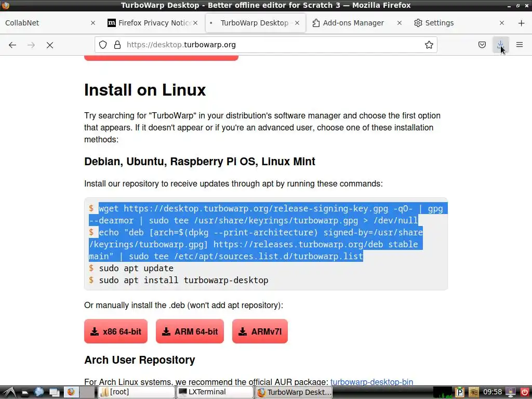This screenshot has width=532, height=399.
Task: Focus the TurboWarp Deskt... taskbar entry
Action: 294,392
